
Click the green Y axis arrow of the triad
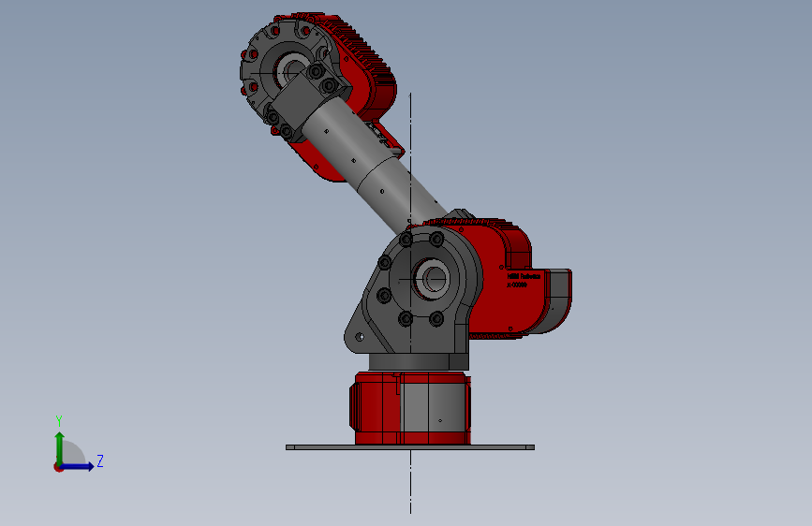[x=60, y=446]
